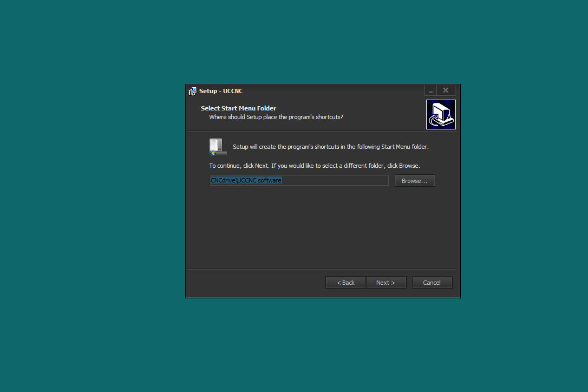The image size is (588, 392).
Task: Click the 'To continue, click Next' instruction
Action: (315, 166)
